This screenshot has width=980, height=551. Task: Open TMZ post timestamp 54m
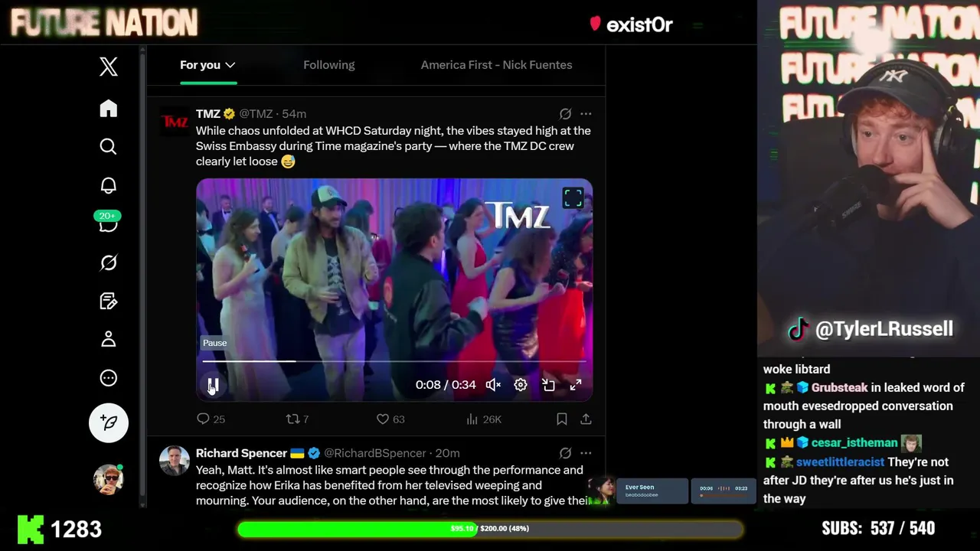pyautogui.click(x=294, y=113)
